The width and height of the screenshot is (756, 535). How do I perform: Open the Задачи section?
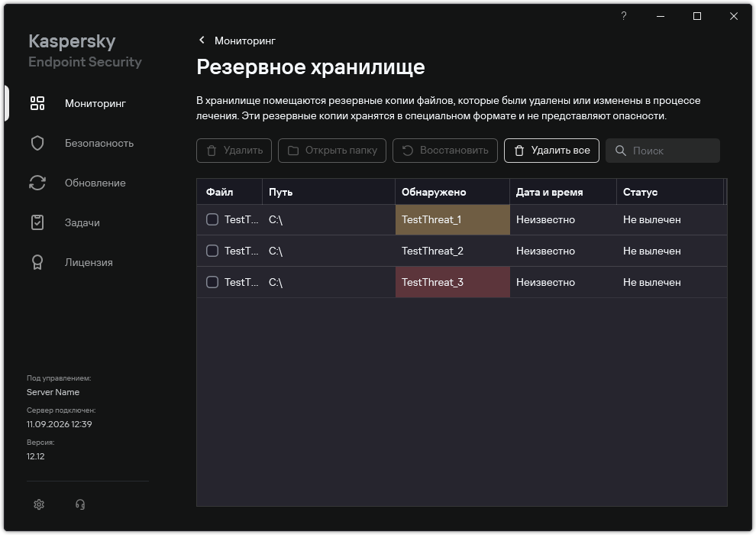tap(82, 222)
